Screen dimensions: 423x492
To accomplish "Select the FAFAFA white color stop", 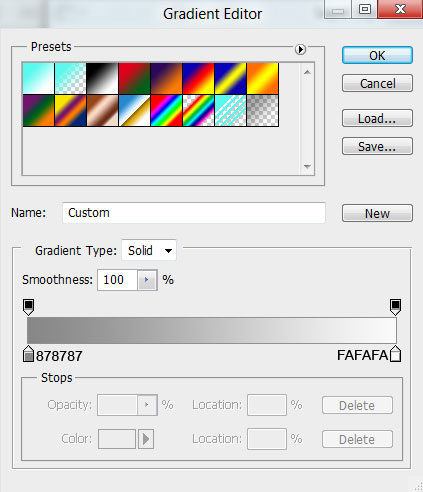I will (395, 354).
